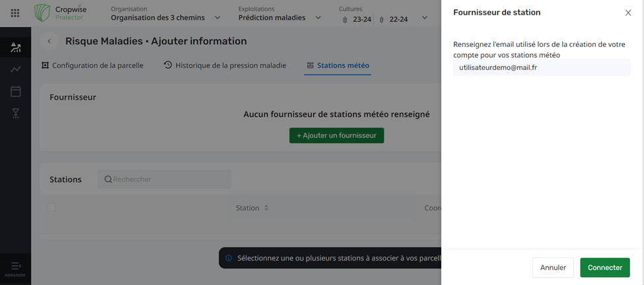Click the email address input field

click(x=541, y=67)
